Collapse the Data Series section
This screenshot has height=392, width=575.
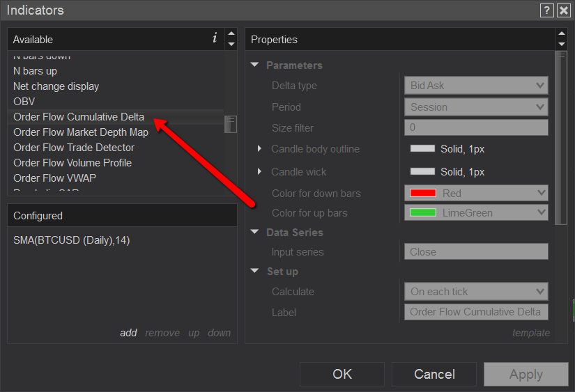[254, 232]
